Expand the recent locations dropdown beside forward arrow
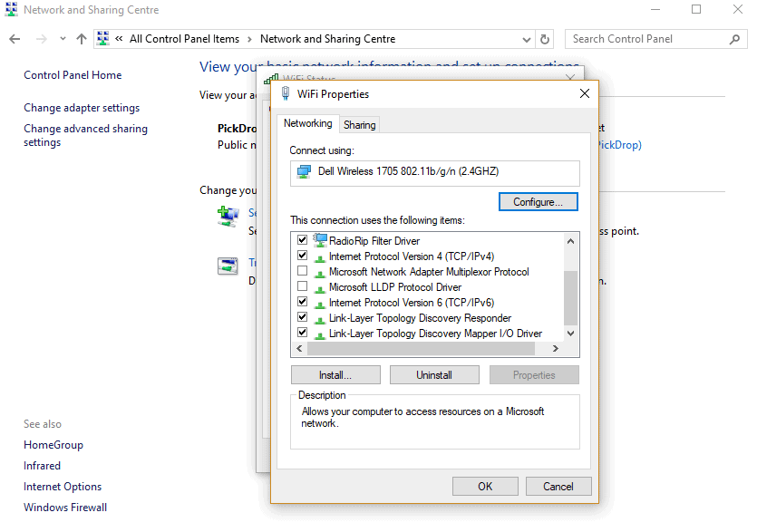The width and height of the screenshot is (757, 532). (x=62, y=39)
